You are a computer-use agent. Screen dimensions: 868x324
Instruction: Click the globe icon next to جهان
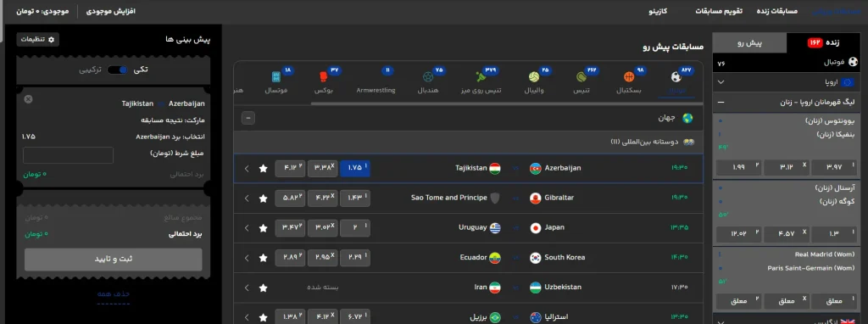coord(687,118)
